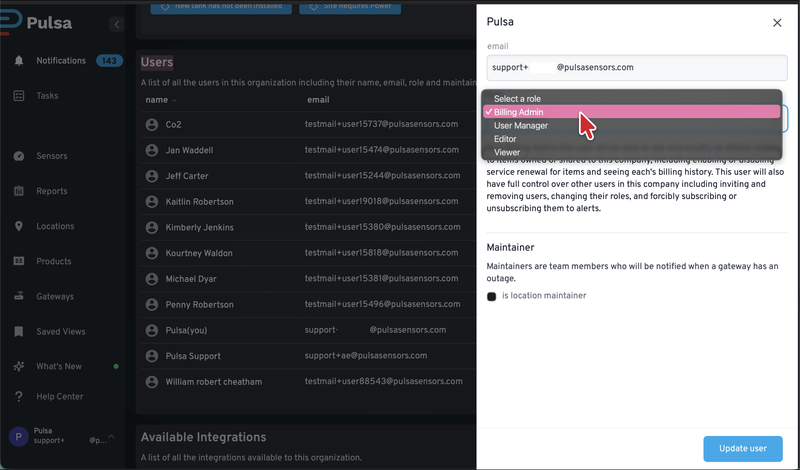
Task: Click Jan Waddell's avatar icon
Action: tap(152, 150)
